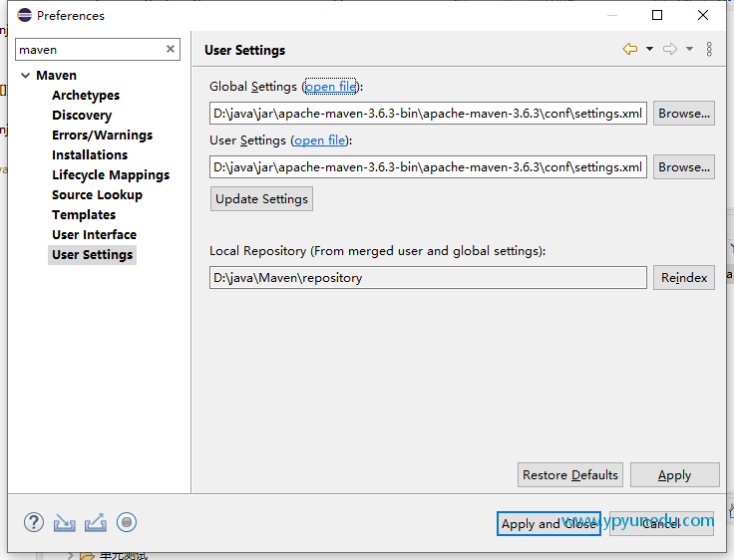Select Discovery preference page
Image resolution: width=734 pixels, height=560 pixels.
82,115
